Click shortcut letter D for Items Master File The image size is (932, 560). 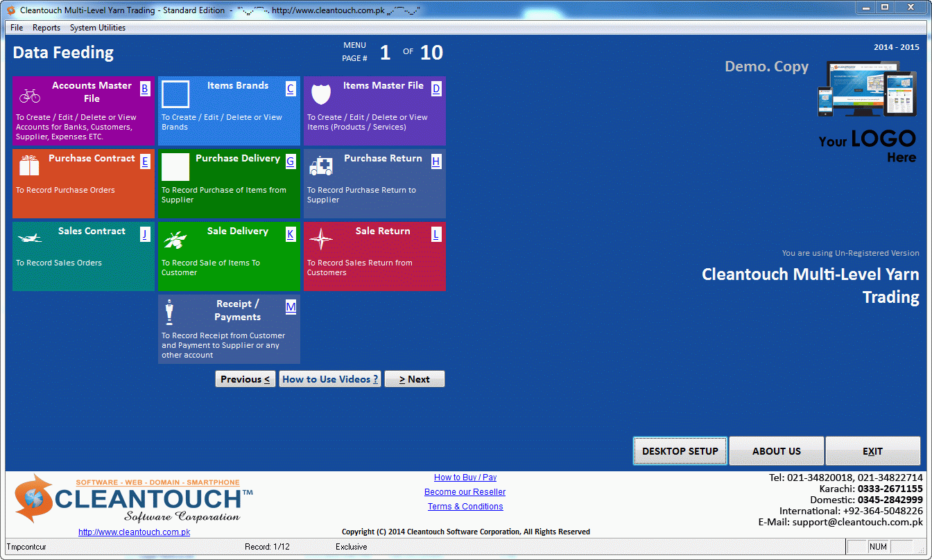(435, 89)
